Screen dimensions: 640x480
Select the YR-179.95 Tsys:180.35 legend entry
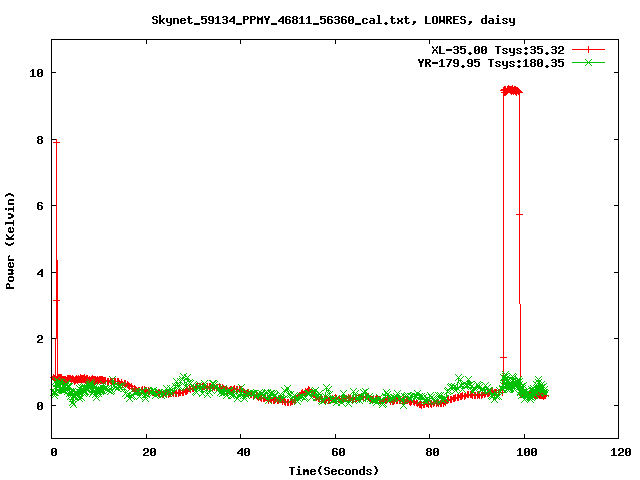point(491,63)
